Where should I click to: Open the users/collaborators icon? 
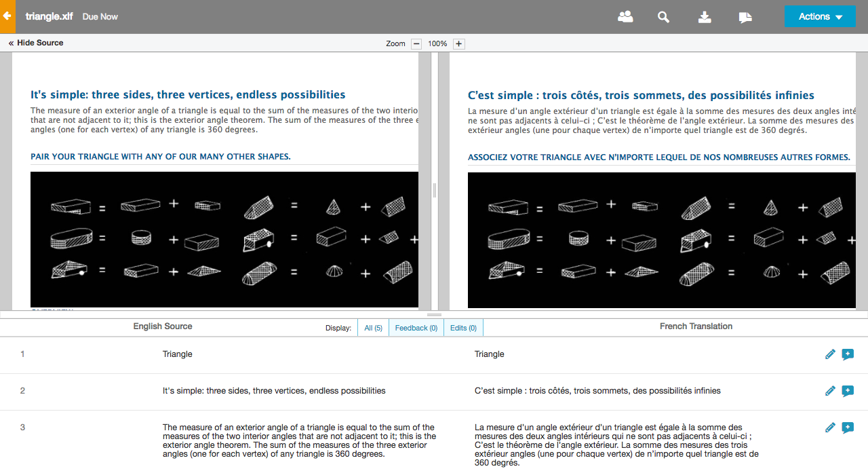point(625,17)
